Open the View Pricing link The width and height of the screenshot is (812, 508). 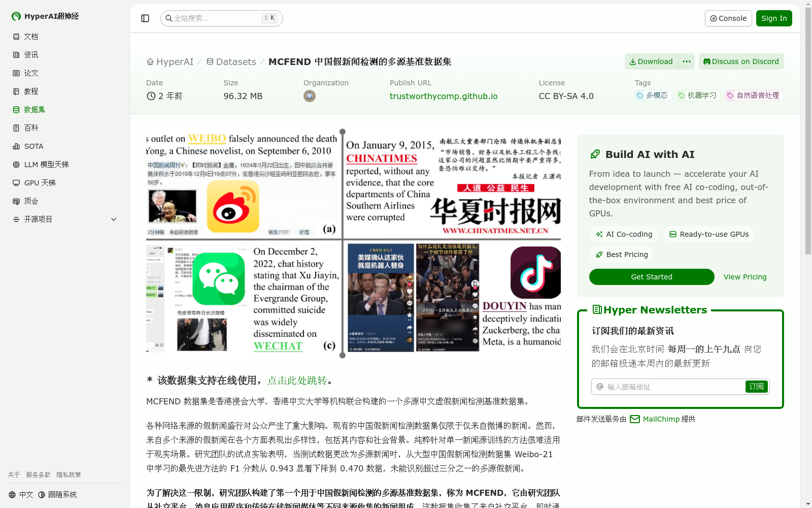click(x=745, y=277)
